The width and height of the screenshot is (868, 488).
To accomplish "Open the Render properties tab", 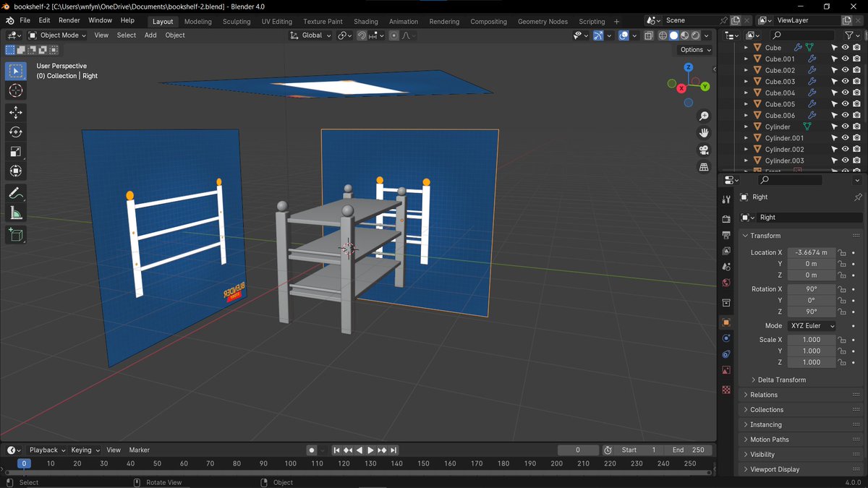I will [726, 219].
